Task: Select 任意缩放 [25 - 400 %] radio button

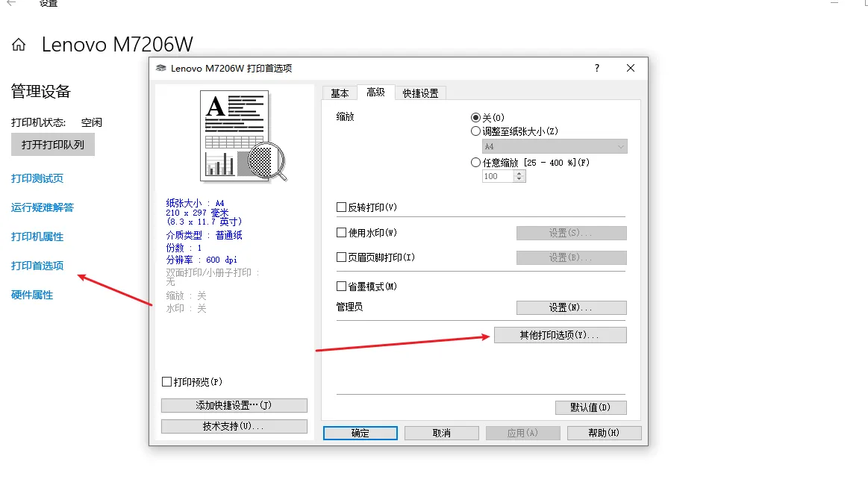Action: pos(475,162)
